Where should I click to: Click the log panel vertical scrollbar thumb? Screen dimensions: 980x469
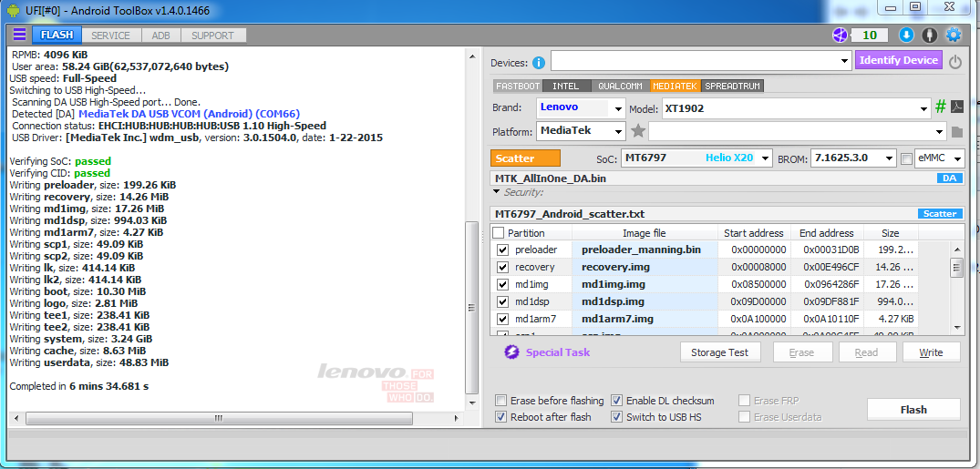(473, 307)
